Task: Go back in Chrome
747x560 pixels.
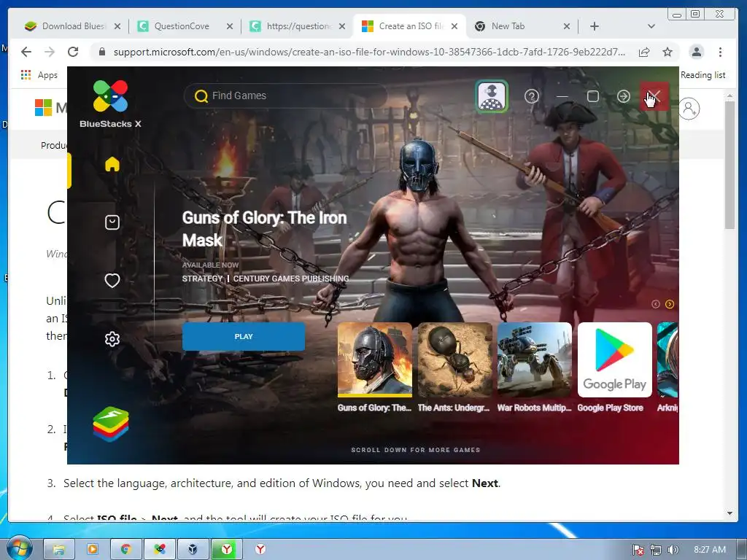Action: click(x=26, y=52)
